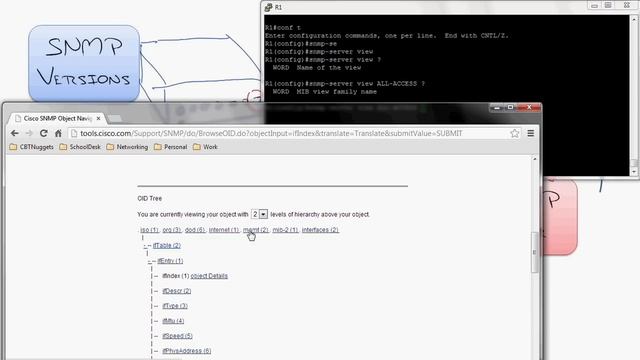Open the ifType (3) link

tap(175, 306)
